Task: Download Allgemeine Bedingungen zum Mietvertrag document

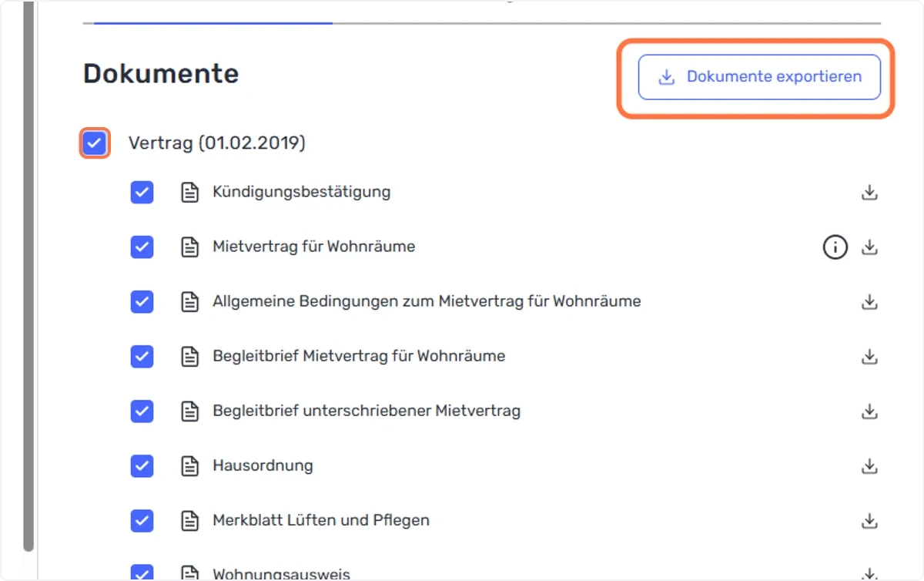Action: [869, 302]
